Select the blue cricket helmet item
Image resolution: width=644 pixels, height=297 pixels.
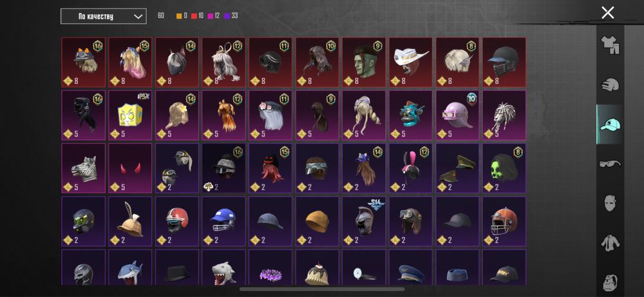point(223,221)
